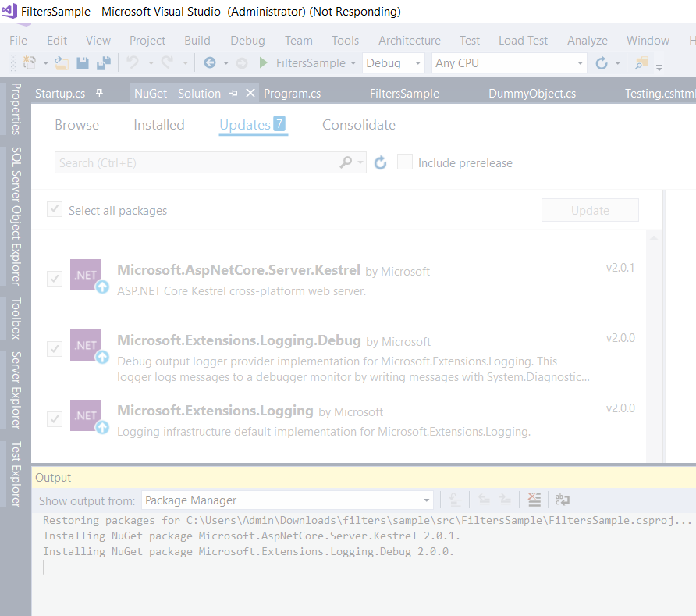Viewport: 696px width, 616px height.
Task: Uncheck Microsoft.AspNetCore.Server.Kestrel package checkbox
Action: 55,279
